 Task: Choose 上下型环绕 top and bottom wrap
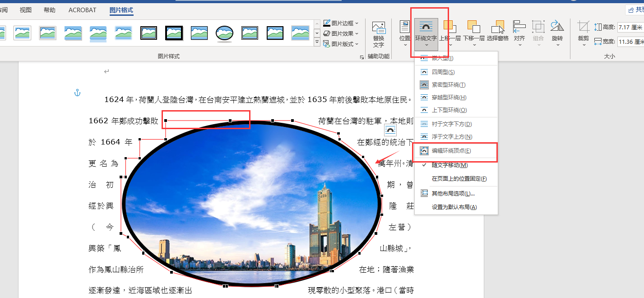[x=456, y=110]
